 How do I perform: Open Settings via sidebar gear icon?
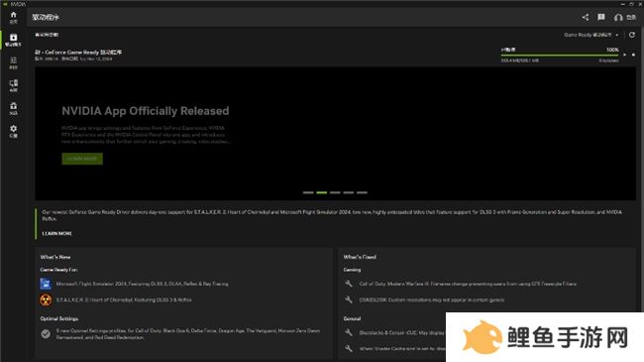click(x=13, y=131)
